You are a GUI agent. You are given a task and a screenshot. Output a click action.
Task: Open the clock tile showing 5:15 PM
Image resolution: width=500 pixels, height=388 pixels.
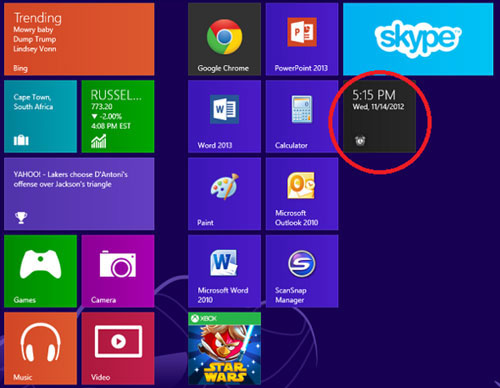tap(379, 116)
